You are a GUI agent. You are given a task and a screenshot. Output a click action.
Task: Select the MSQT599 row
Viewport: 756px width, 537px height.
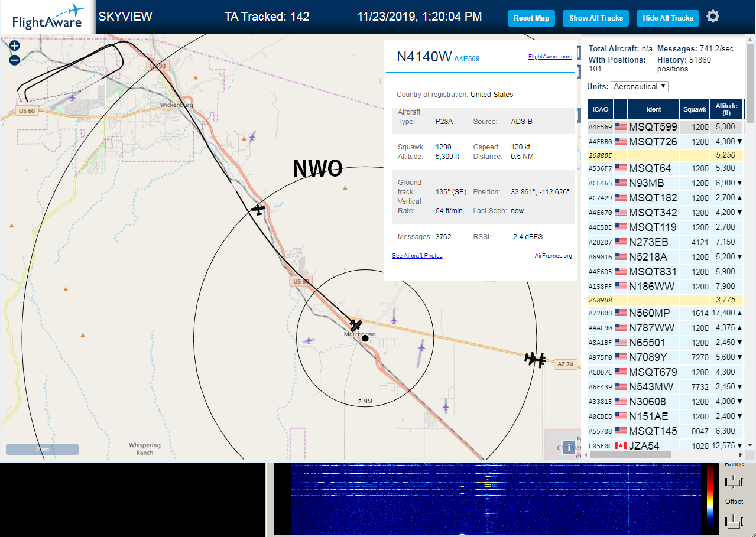(666, 126)
